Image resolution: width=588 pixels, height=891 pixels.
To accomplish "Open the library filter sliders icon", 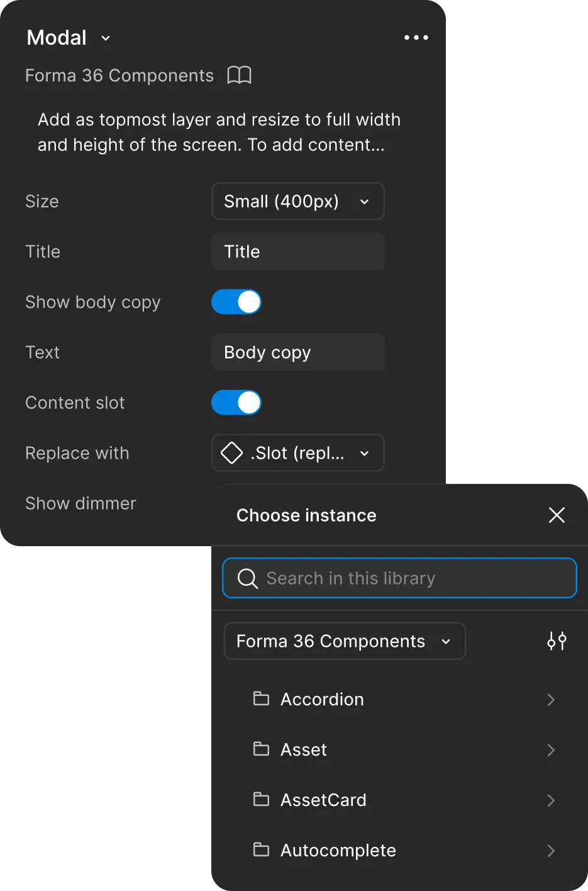I will [556, 641].
